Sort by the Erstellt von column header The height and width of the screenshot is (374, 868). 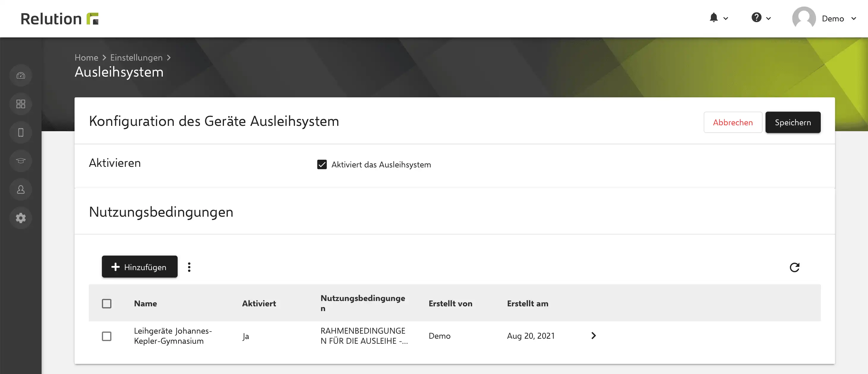tap(450, 304)
